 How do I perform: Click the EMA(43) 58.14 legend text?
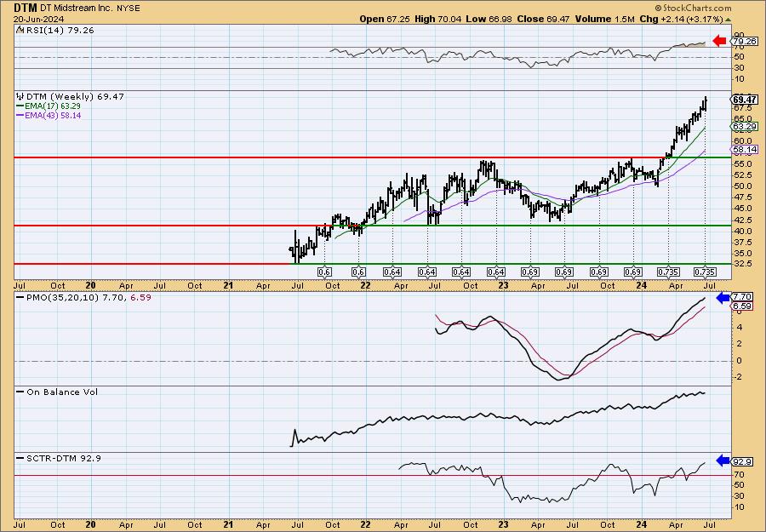click(54, 116)
